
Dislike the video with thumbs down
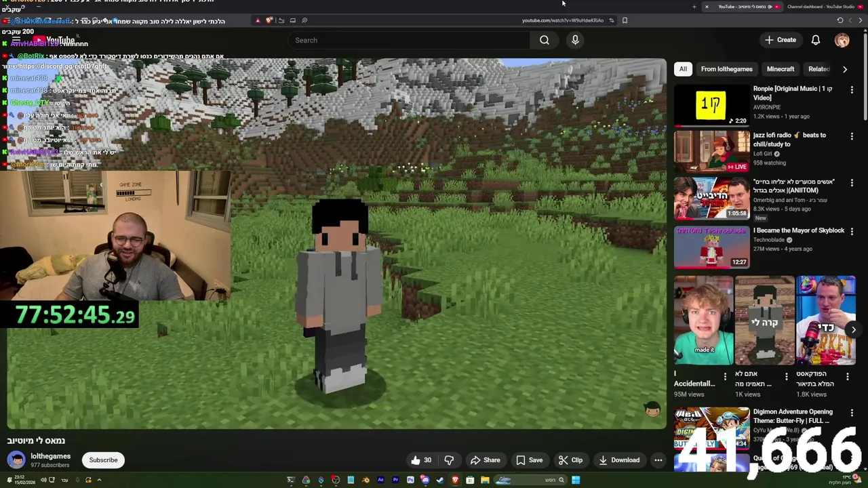pos(449,460)
